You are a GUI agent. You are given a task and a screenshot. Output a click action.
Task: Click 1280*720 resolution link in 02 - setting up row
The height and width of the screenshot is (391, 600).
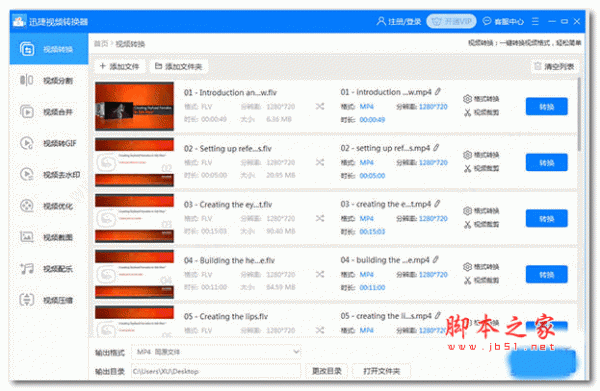point(433,162)
